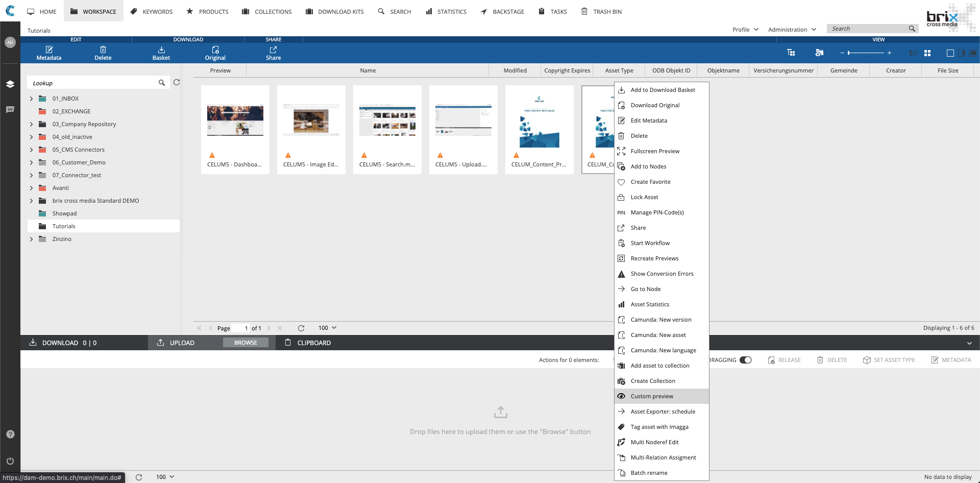Image resolution: width=980 pixels, height=483 pixels.
Task: Open the Profile dropdown
Action: click(745, 30)
